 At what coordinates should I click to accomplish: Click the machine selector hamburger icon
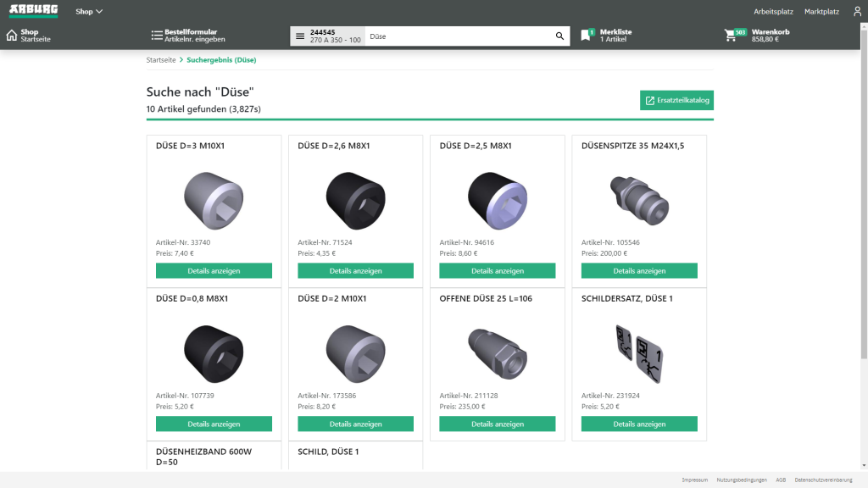pos(301,36)
